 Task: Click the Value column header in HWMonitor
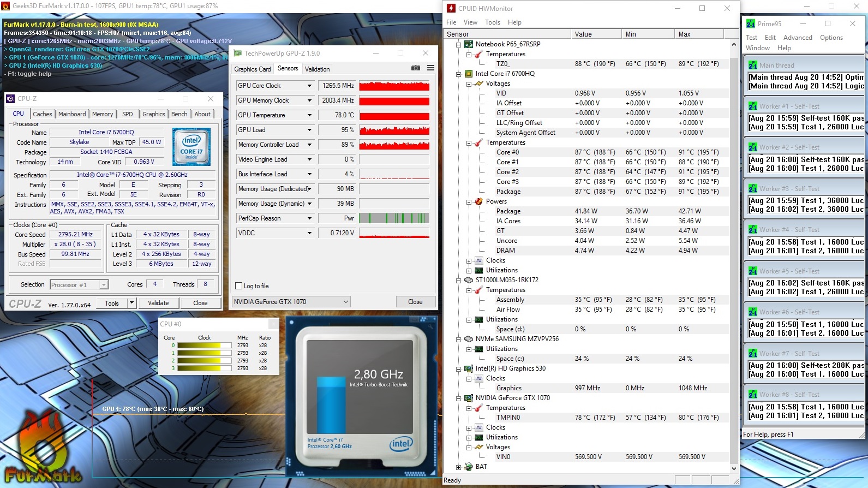coord(596,34)
